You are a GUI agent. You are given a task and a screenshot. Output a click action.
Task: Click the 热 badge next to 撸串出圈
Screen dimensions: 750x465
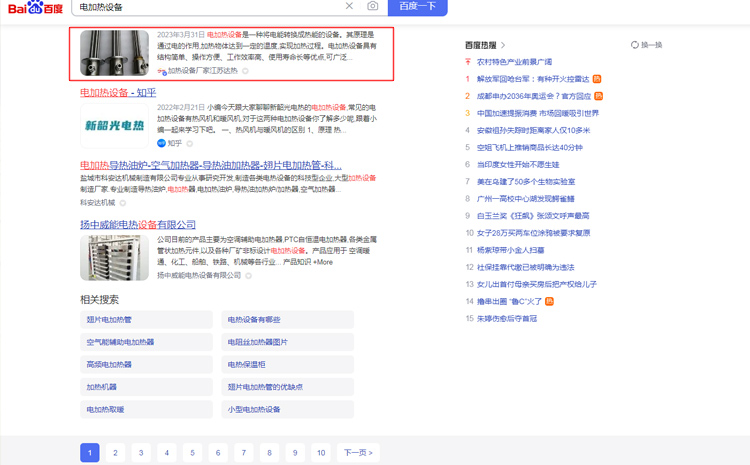[549, 301]
